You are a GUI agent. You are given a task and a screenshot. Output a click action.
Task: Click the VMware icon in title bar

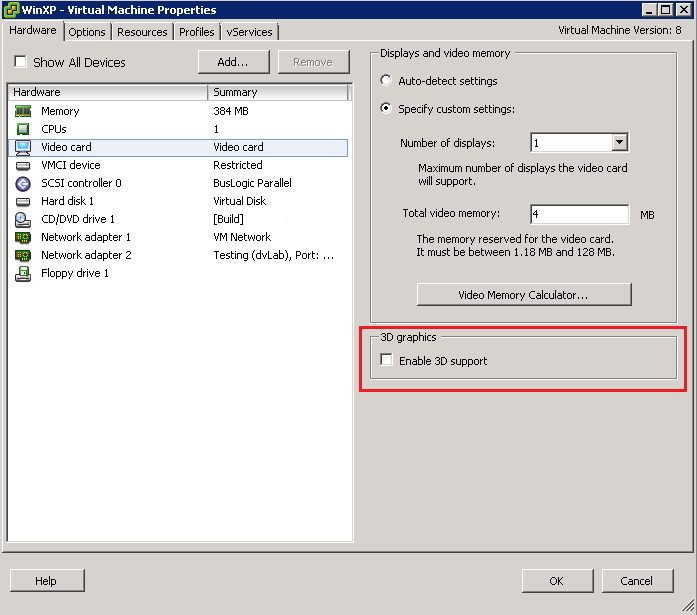point(11,10)
